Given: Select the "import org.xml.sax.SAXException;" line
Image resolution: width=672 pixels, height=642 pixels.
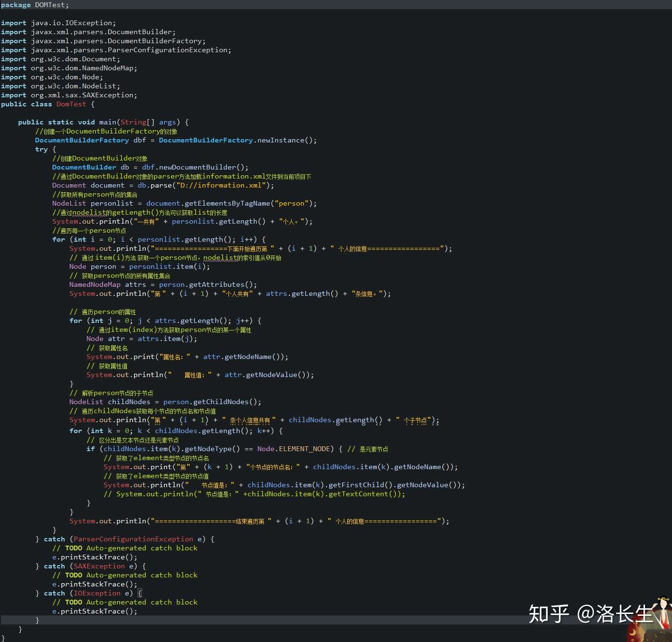Looking at the screenshot, I should tap(69, 95).
